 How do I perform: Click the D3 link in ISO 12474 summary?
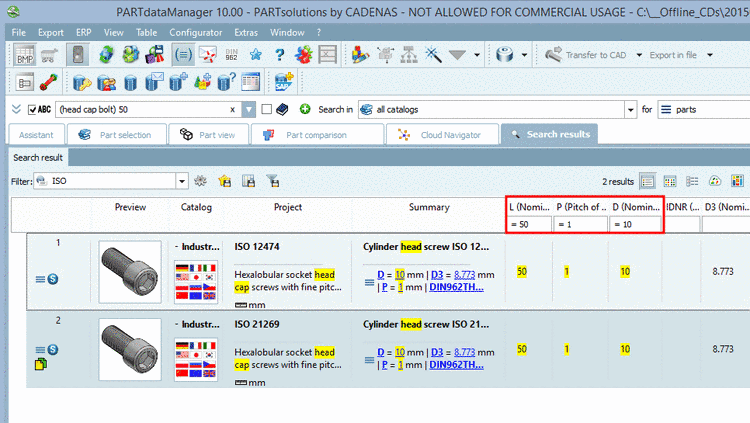click(437, 275)
